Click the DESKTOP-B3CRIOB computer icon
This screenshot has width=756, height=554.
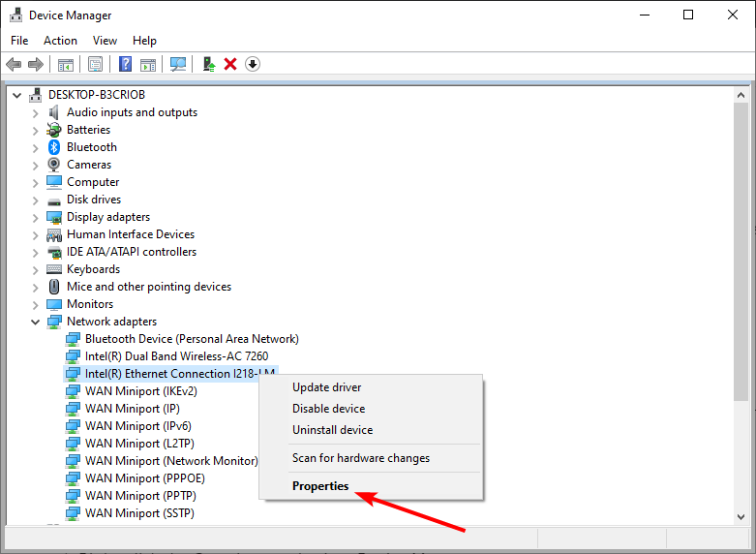(x=35, y=95)
